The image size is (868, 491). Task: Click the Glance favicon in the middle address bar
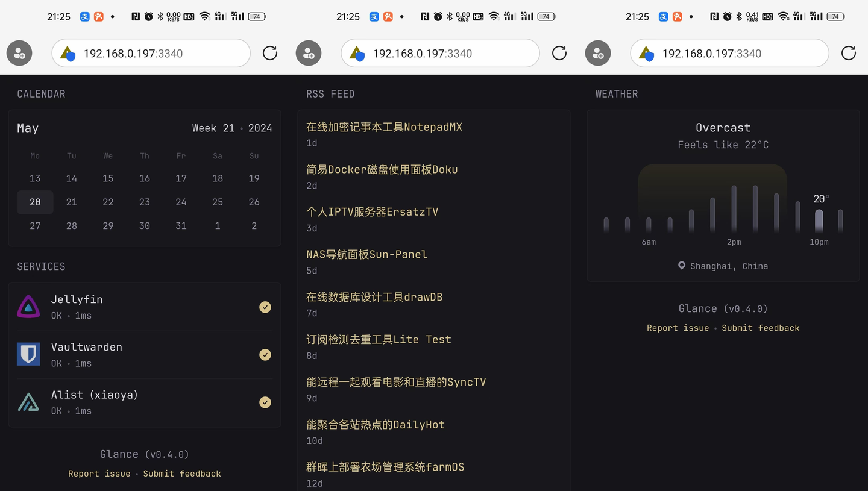[x=358, y=53]
